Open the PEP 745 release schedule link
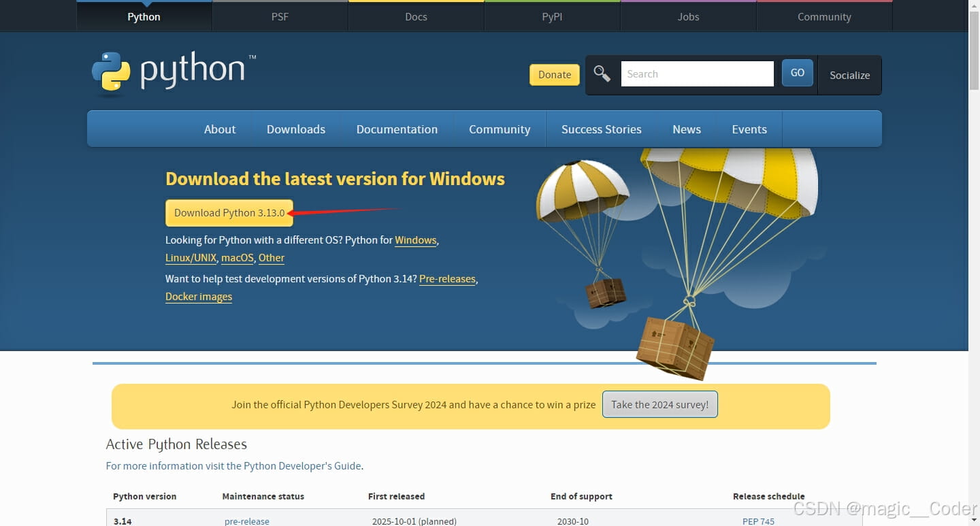Viewport: 980px width, 526px height. [x=758, y=521]
